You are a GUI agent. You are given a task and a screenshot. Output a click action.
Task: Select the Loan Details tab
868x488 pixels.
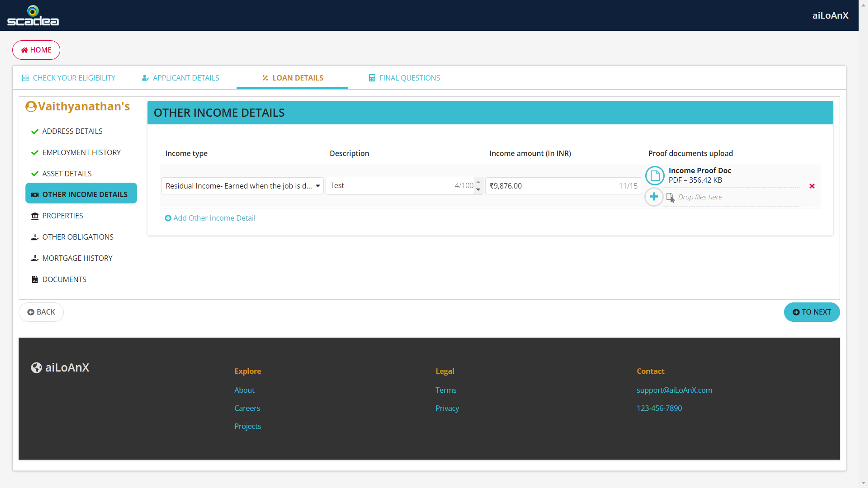292,78
